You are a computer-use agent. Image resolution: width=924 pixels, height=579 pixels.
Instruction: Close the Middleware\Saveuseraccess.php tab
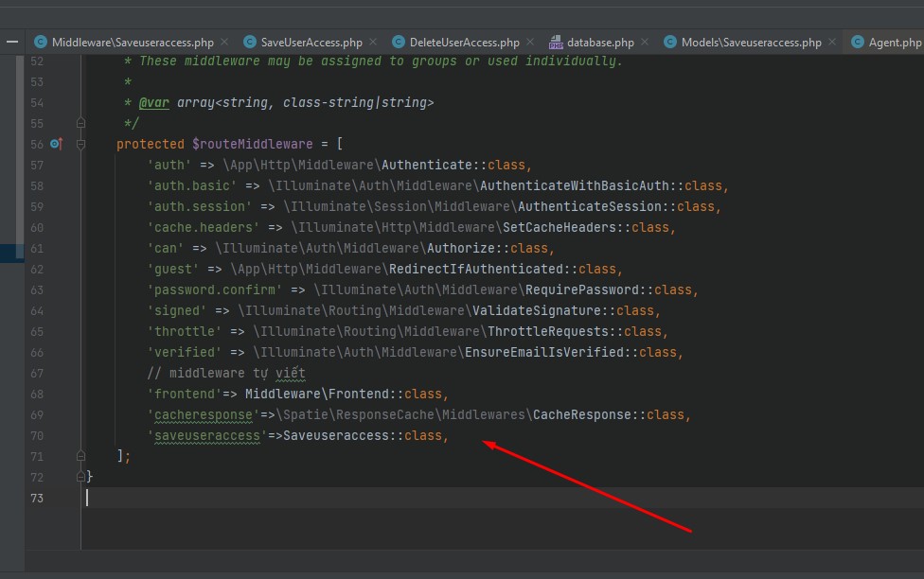point(224,42)
